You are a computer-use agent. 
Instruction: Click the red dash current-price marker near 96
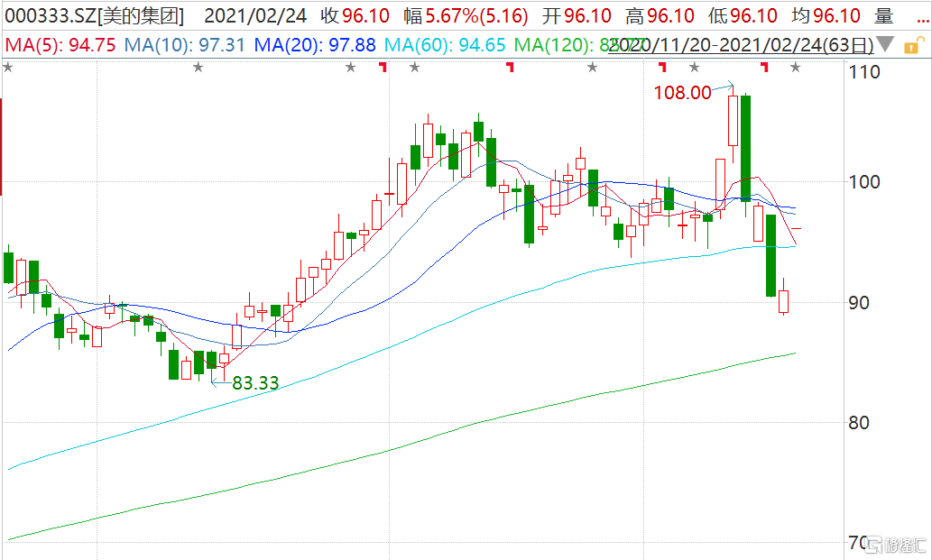coord(796,228)
